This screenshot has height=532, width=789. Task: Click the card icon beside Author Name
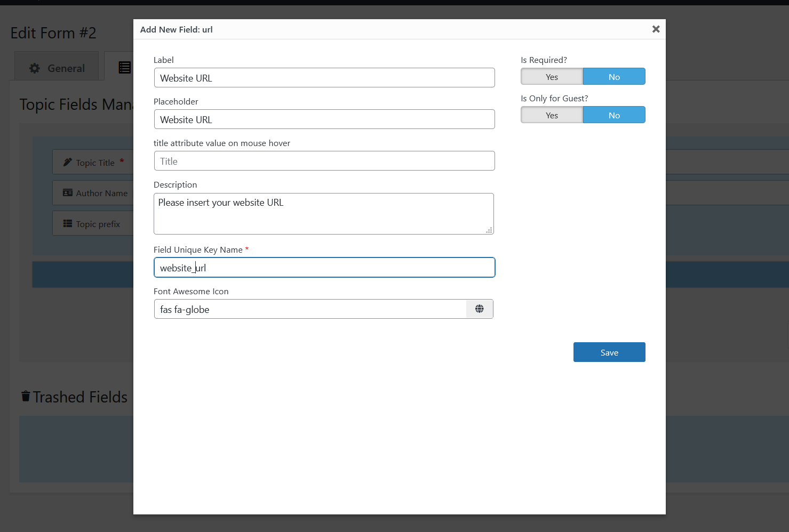click(x=68, y=193)
